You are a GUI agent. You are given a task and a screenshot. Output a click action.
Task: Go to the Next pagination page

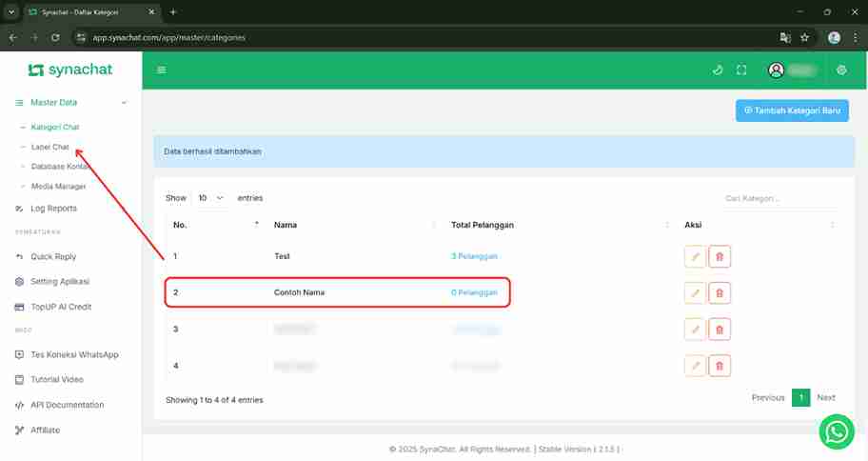pos(826,397)
